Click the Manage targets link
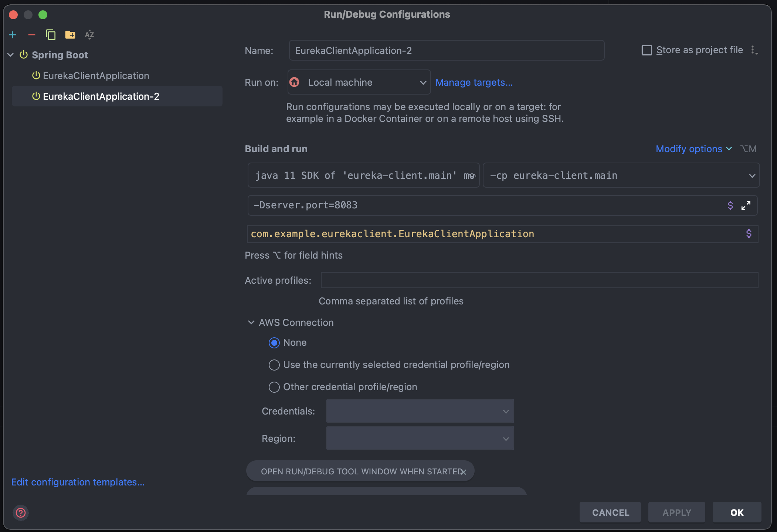Image resolution: width=777 pixels, height=532 pixels. pyautogui.click(x=474, y=82)
